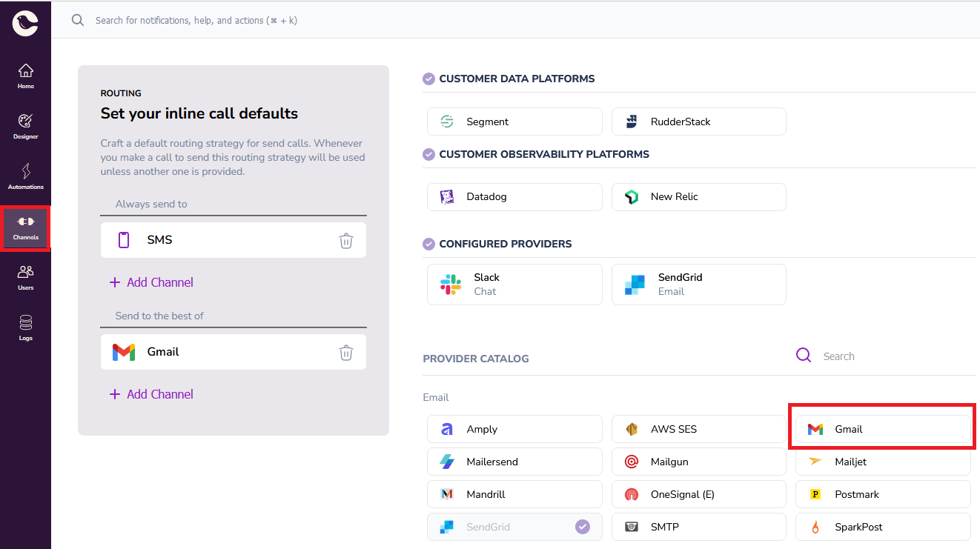Viewport: 980px width, 549px height.
Task: Navigate to the Channels sidebar icon
Action: click(25, 226)
